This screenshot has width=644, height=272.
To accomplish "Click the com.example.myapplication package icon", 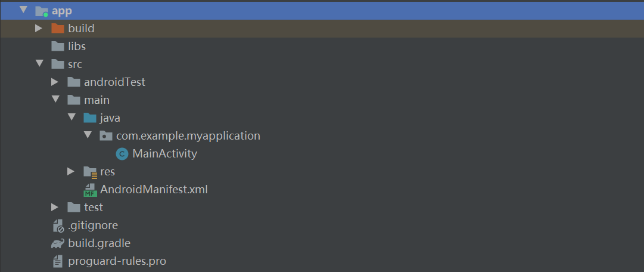I will tap(106, 136).
